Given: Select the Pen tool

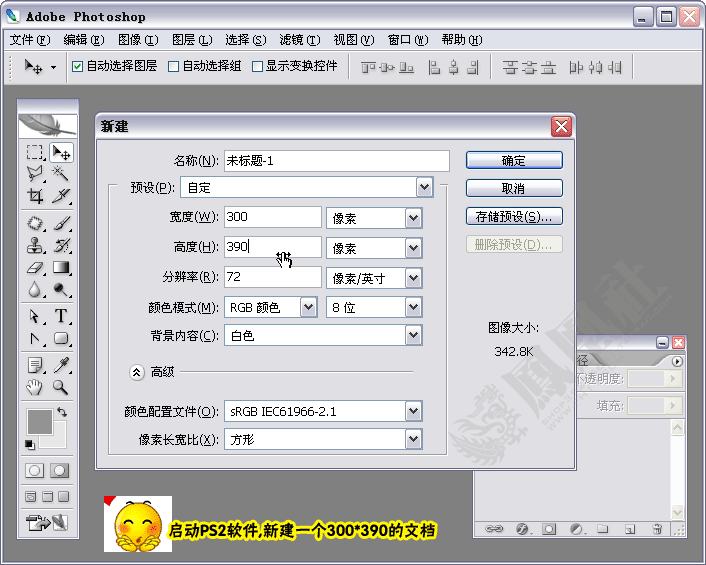Looking at the screenshot, I should (x=35, y=338).
